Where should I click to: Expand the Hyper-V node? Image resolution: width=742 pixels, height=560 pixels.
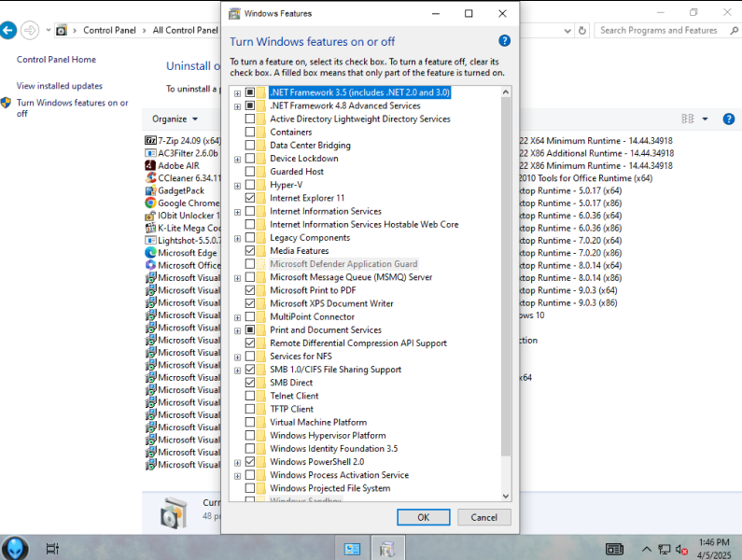coord(238,186)
